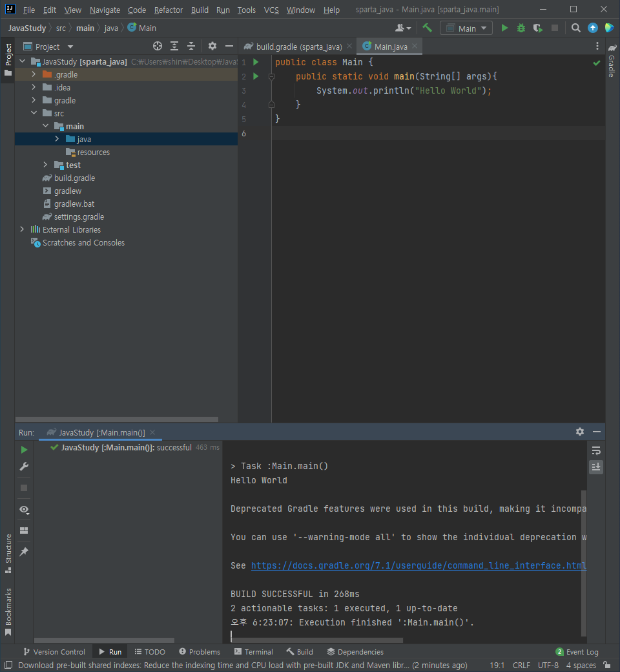Open the Navigate menu
The image size is (620, 672).
105,10
